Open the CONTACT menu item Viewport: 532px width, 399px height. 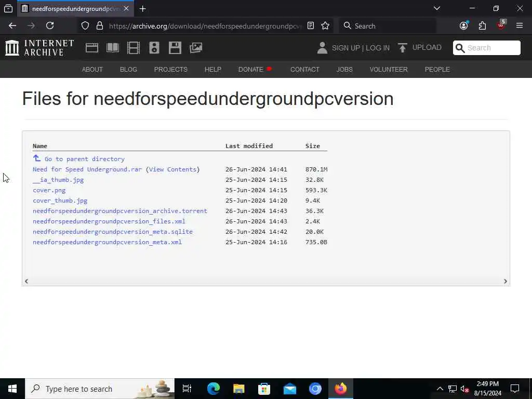point(304,70)
